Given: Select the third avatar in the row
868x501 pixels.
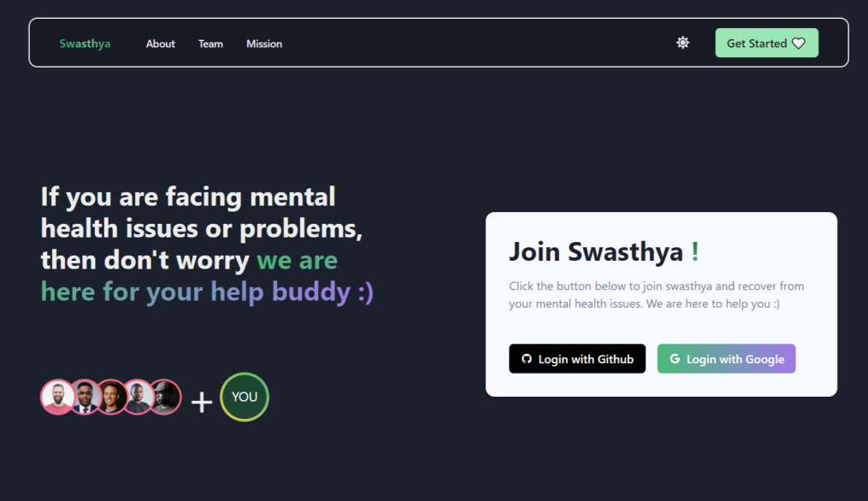Looking at the screenshot, I should pyautogui.click(x=111, y=397).
